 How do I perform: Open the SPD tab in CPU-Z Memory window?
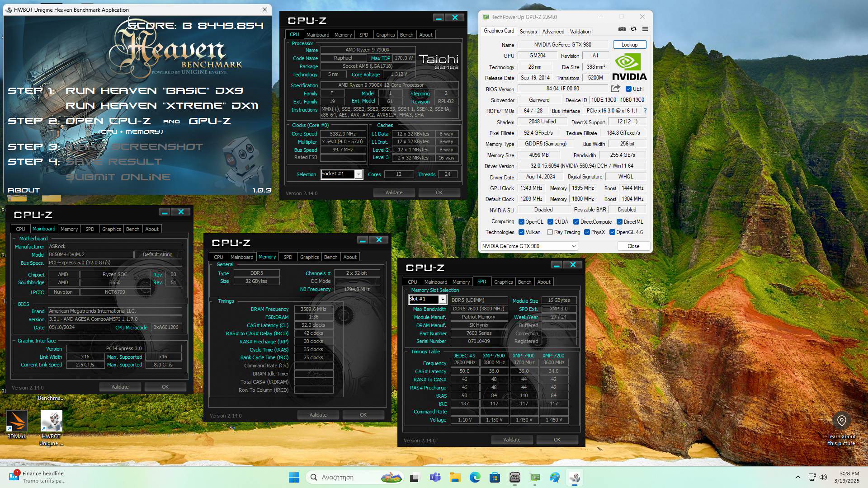coord(288,257)
